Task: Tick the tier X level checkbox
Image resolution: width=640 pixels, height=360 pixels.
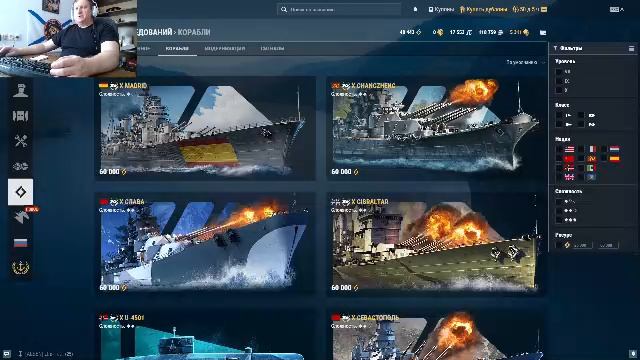Action: [559, 90]
